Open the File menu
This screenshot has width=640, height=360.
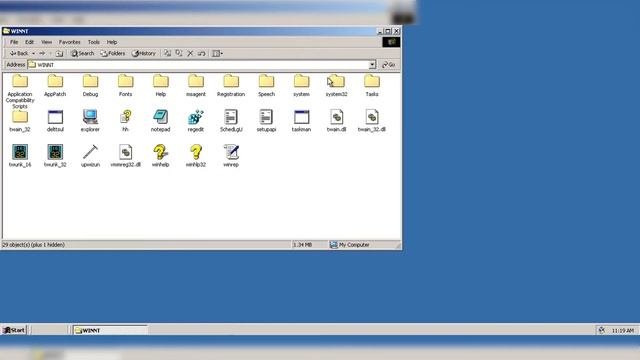(14, 42)
